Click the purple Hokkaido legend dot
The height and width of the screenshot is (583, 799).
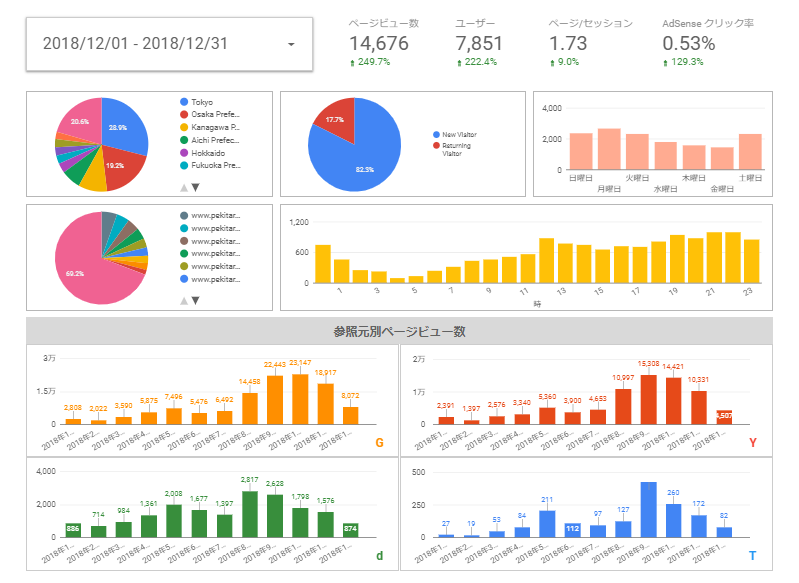click(x=184, y=152)
